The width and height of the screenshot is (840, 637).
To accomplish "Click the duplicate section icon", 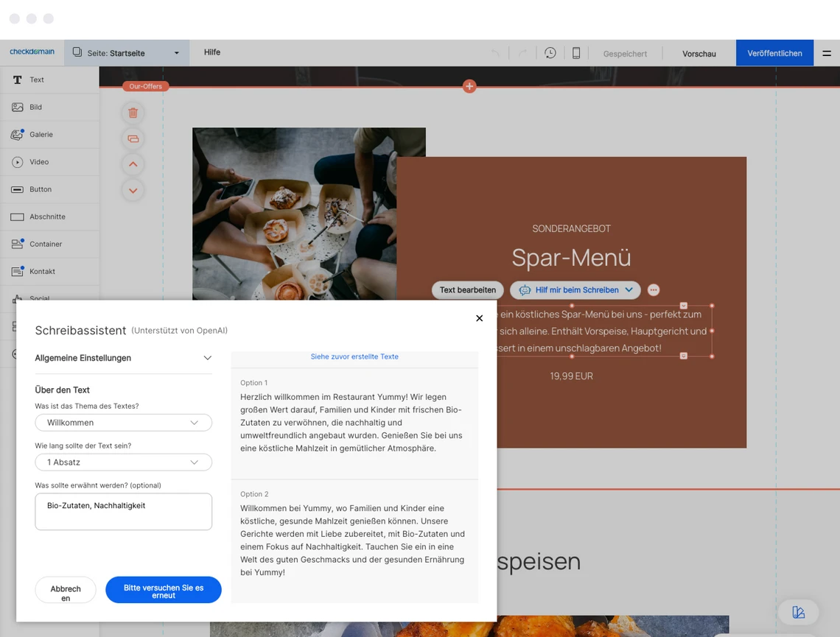I will click(133, 138).
